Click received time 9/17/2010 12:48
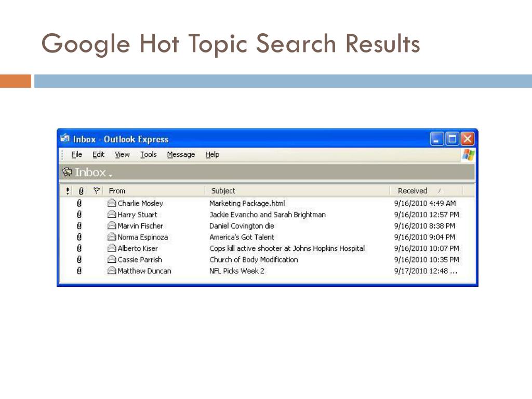Screen dimensions: 532x399 click(x=425, y=271)
